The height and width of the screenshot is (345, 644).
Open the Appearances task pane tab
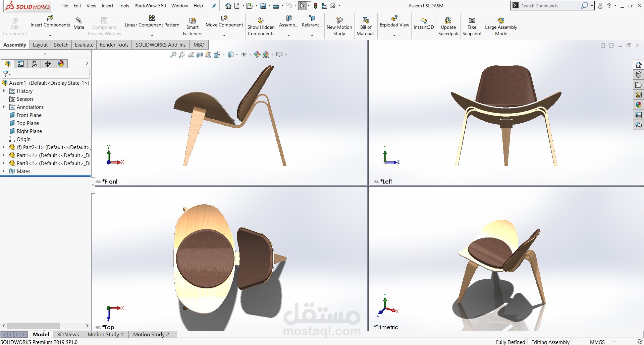click(638, 105)
